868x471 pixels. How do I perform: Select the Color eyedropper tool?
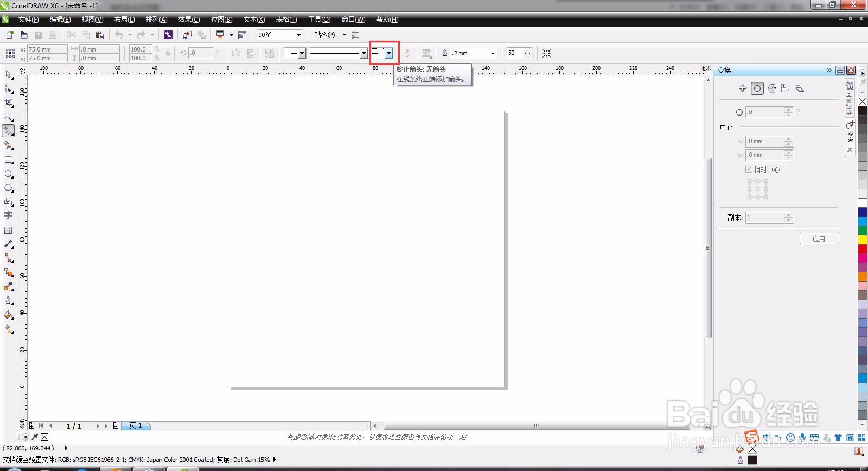tap(8, 287)
